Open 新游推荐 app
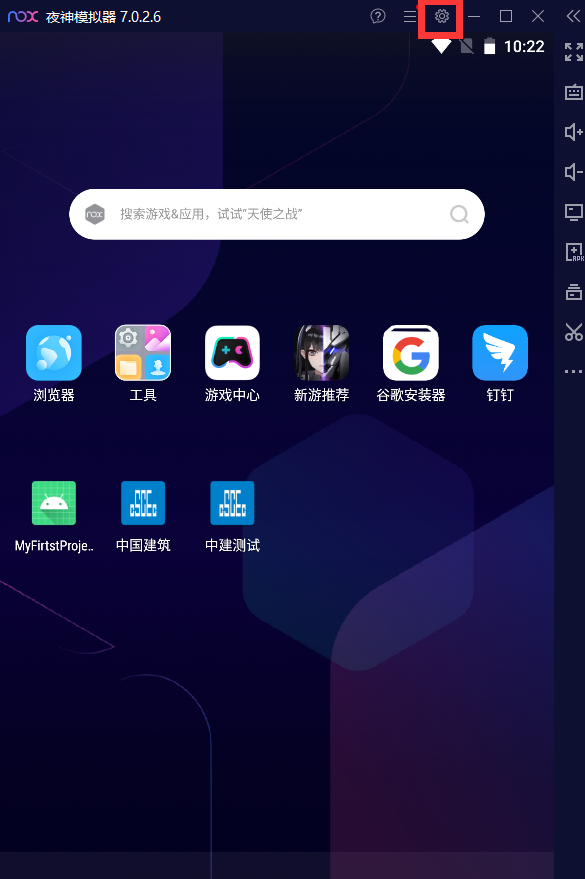 point(322,363)
